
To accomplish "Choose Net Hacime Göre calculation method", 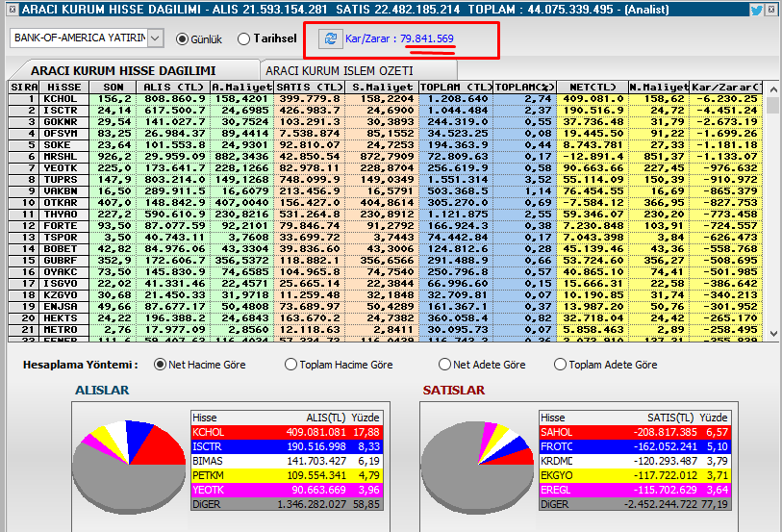I will (160, 365).
